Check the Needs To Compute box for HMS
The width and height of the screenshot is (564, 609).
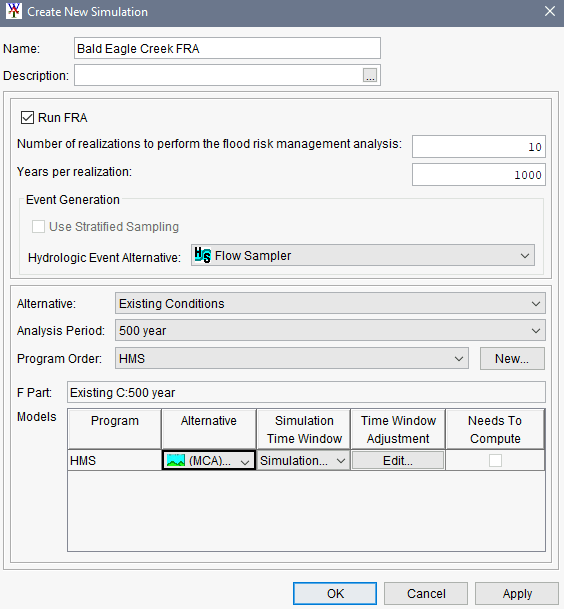(x=495, y=461)
